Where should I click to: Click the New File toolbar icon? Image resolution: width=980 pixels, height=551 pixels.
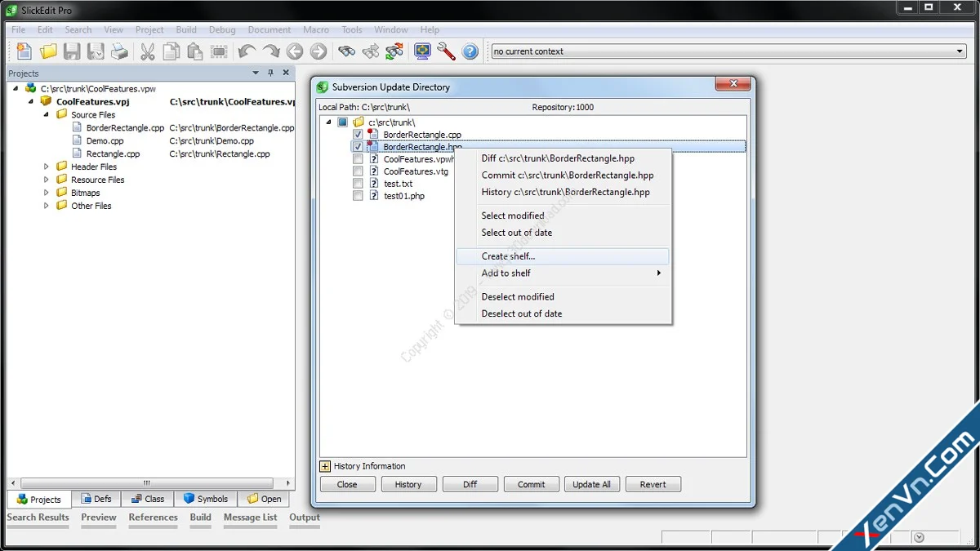pyautogui.click(x=24, y=51)
